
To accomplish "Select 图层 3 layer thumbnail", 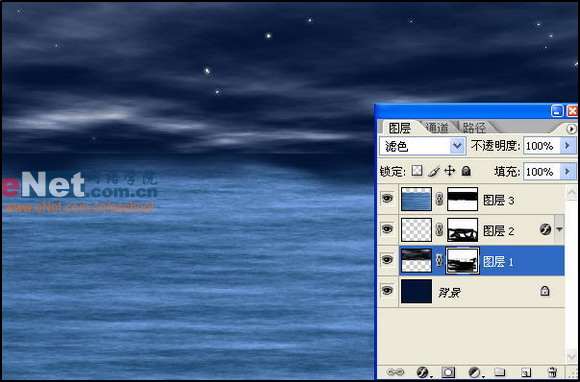I will pyautogui.click(x=417, y=199).
